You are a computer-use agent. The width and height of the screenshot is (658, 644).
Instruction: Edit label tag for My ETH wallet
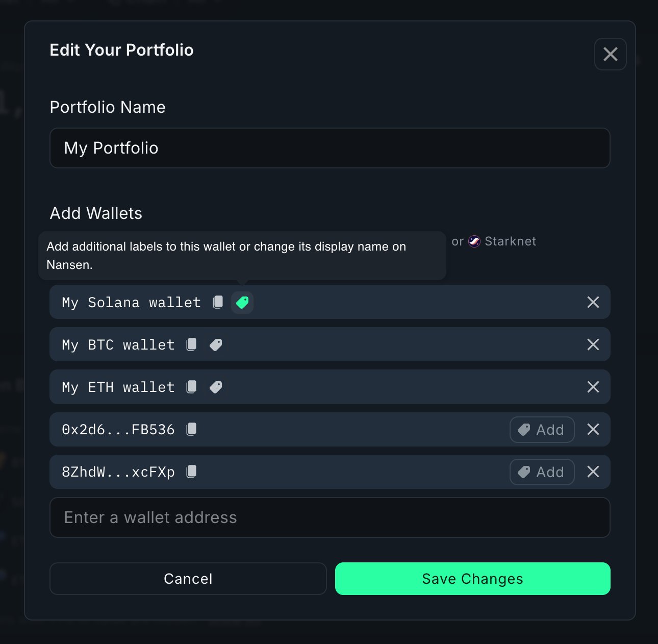click(x=216, y=387)
